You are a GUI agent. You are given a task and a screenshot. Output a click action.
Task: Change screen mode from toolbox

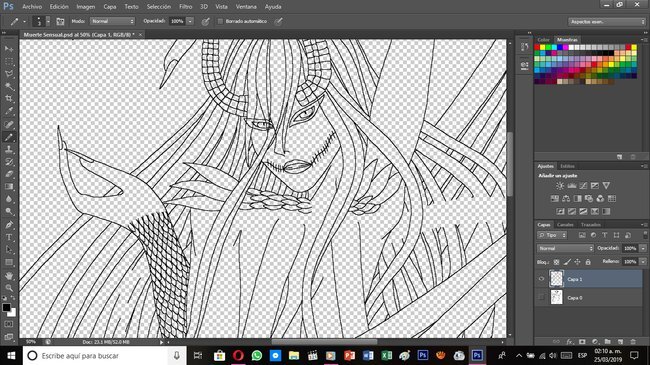click(9, 336)
